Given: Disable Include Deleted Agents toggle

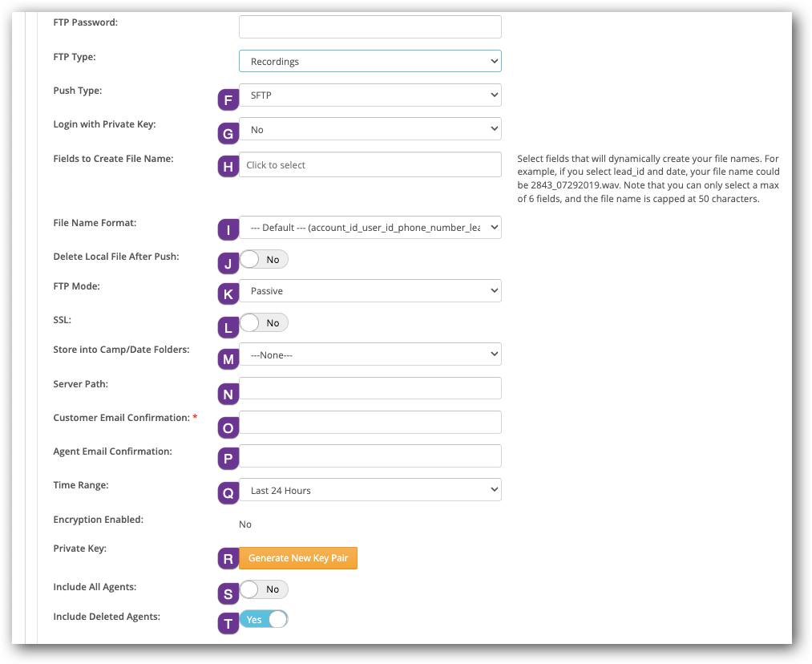Looking at the screenshot, I should coord(264,620).
